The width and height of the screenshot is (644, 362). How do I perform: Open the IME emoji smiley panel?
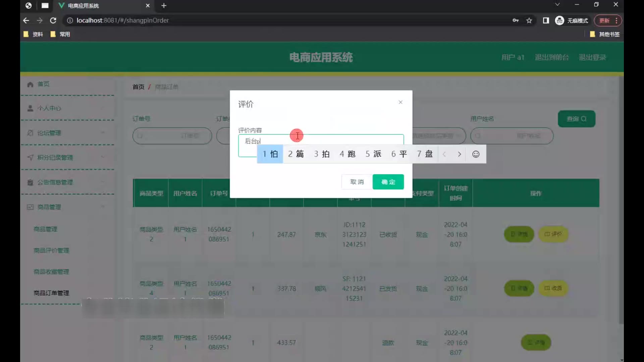(476, 154)
